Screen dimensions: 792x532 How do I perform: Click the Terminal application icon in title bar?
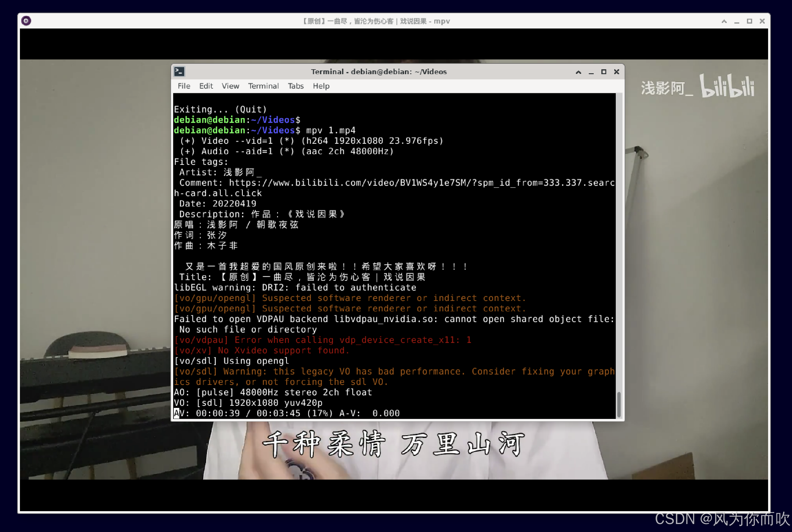(179, 72)
